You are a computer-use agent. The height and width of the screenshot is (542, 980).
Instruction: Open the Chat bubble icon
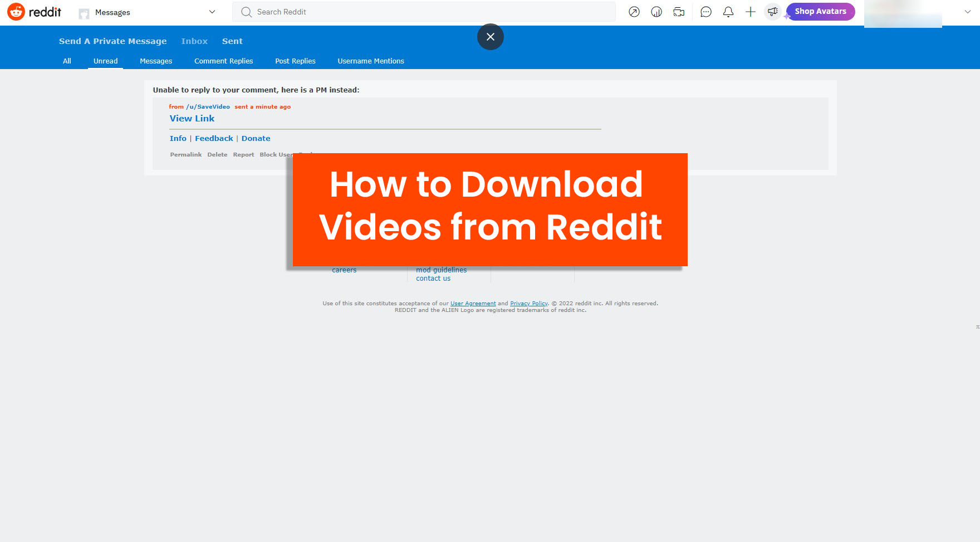point(706,12)
